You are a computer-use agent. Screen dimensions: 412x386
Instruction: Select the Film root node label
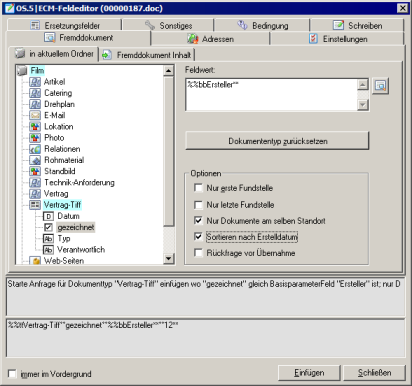click(x=37, y=71)
